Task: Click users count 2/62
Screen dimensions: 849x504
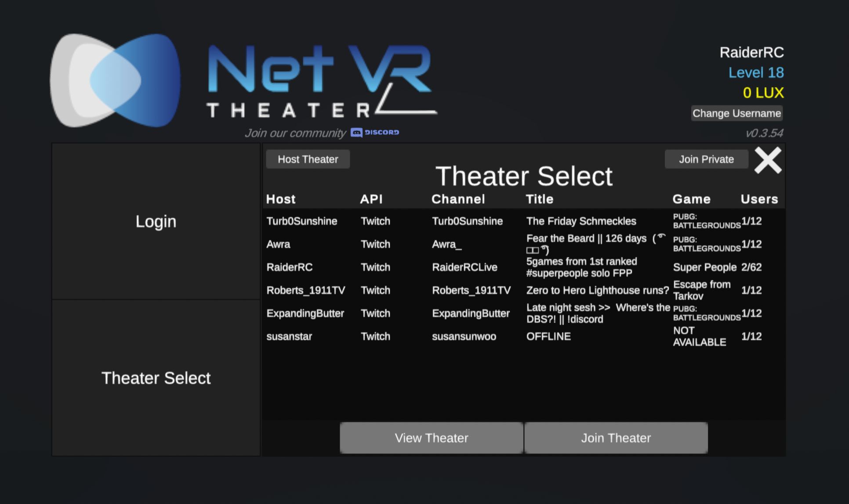Action: [751, 267]
